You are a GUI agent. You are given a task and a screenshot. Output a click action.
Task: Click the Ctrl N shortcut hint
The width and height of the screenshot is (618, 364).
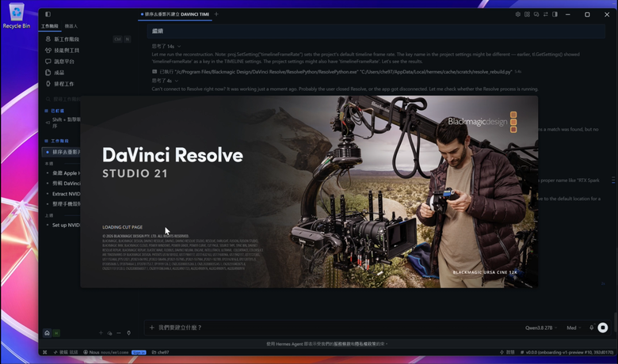click(122, 39)
